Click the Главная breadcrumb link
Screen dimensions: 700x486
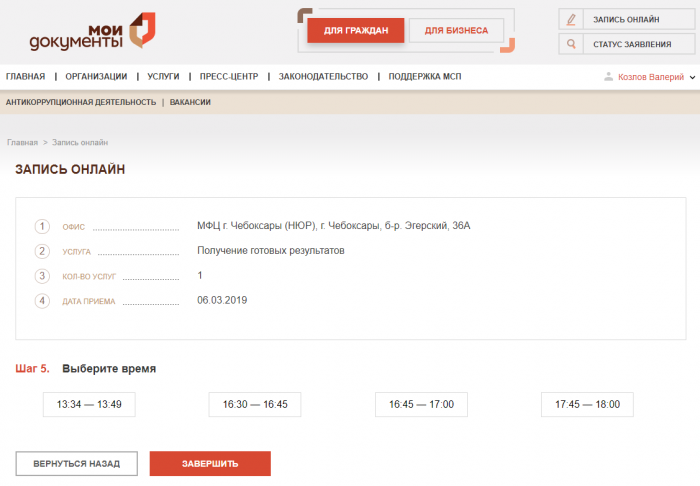[22, 143]
